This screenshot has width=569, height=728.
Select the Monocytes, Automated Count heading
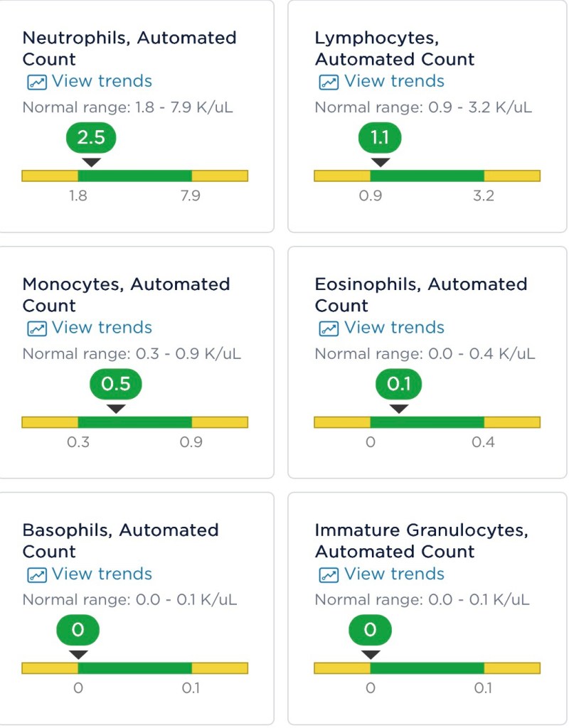126,294
